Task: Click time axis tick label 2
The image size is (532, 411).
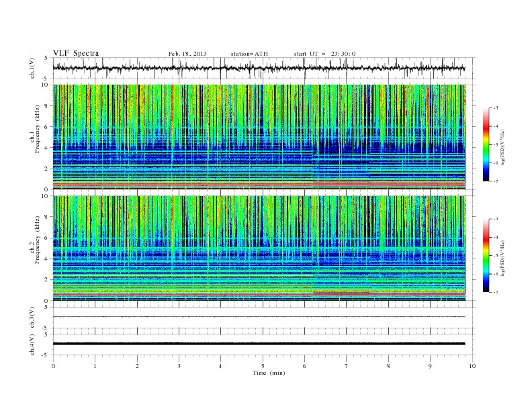Action: [137, 366]
